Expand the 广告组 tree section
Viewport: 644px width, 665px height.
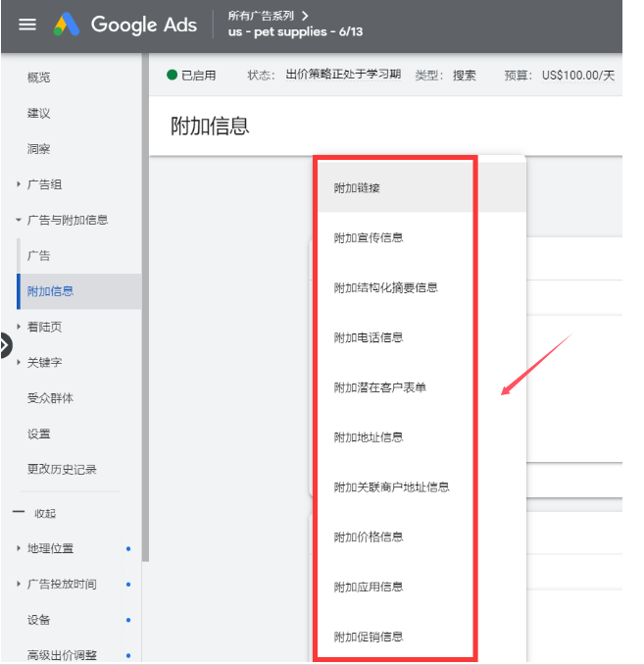(19, 184)
